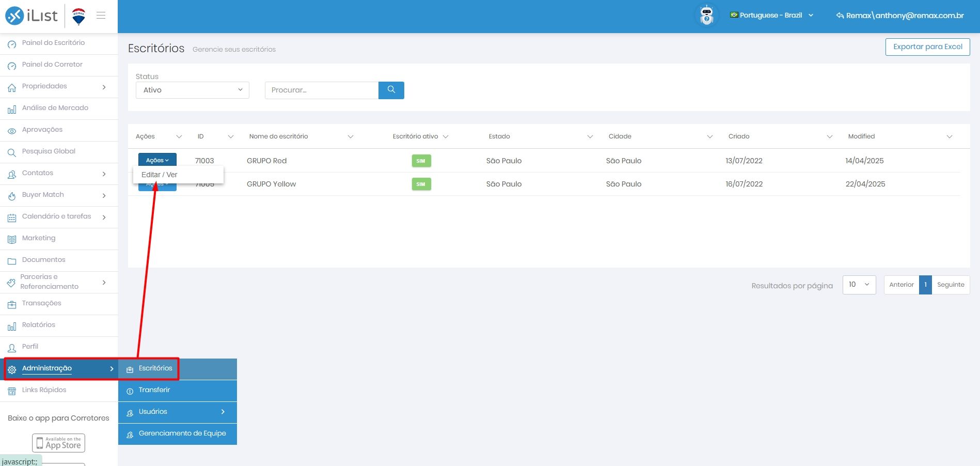
Task: Open the ID column filter chevron
Action: coord(231,137)
